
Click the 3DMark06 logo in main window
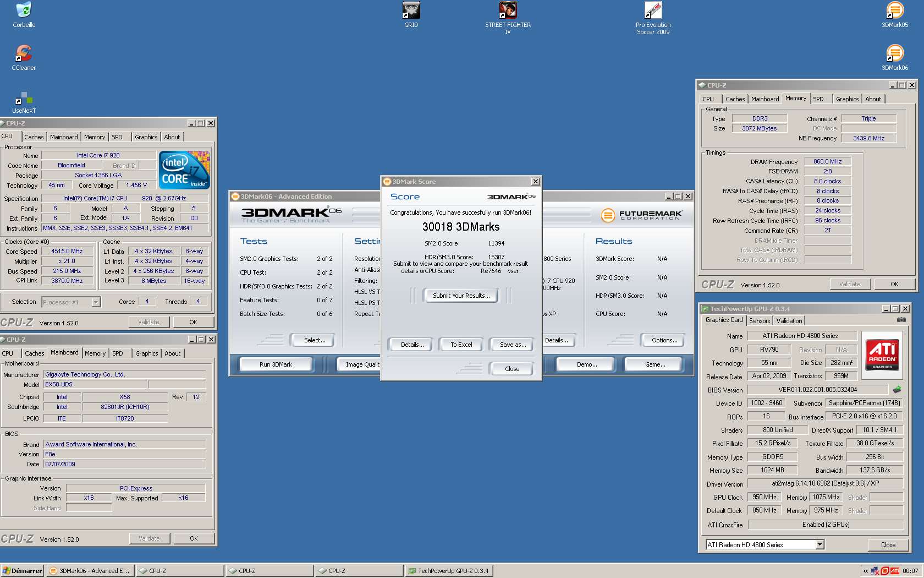coord(291,215)
